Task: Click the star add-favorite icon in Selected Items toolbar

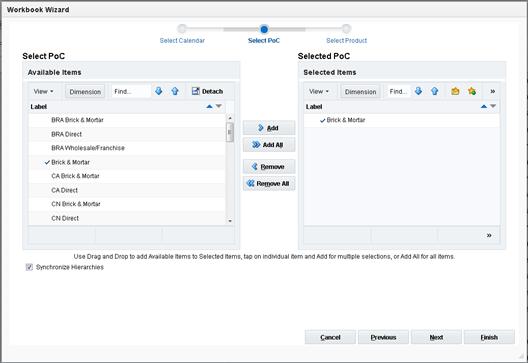Action: (x=472, y=91)
